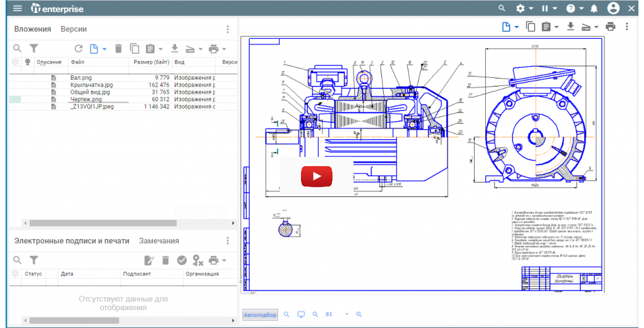The width and height of the screenshot is (644, 328).
Task: Click the refresh icon in attachments toolbar
Action: 78,48
